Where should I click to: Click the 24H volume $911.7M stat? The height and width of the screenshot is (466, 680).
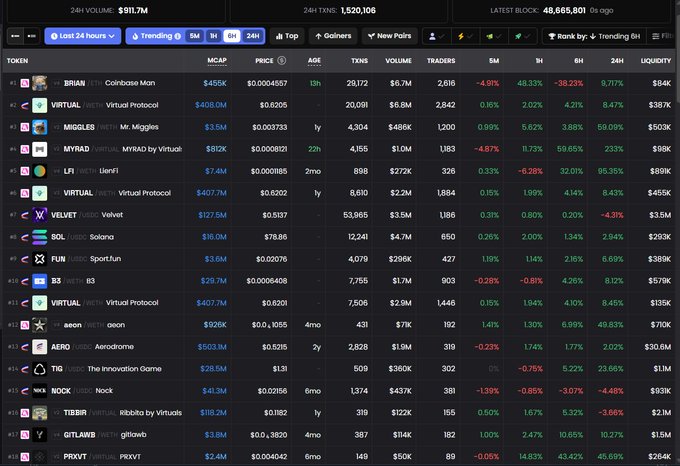click(x=133, y=10)
